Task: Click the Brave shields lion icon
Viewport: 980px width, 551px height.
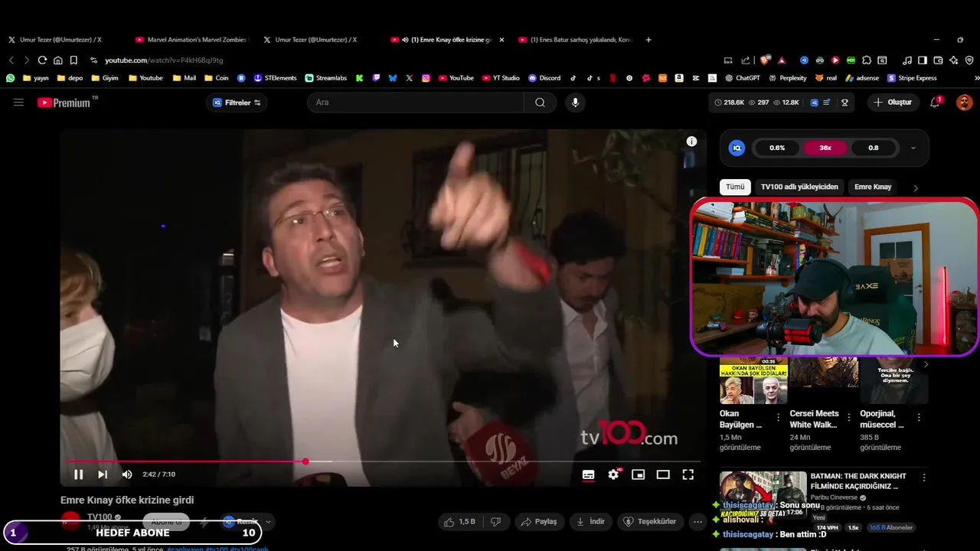Action: [766, 60]
